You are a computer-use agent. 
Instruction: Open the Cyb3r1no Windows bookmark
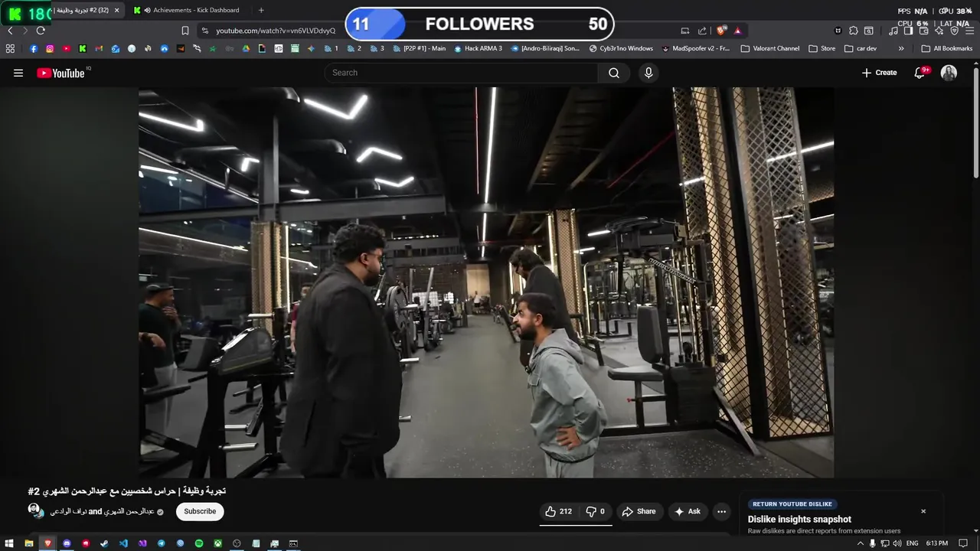(x=621, y=48)
